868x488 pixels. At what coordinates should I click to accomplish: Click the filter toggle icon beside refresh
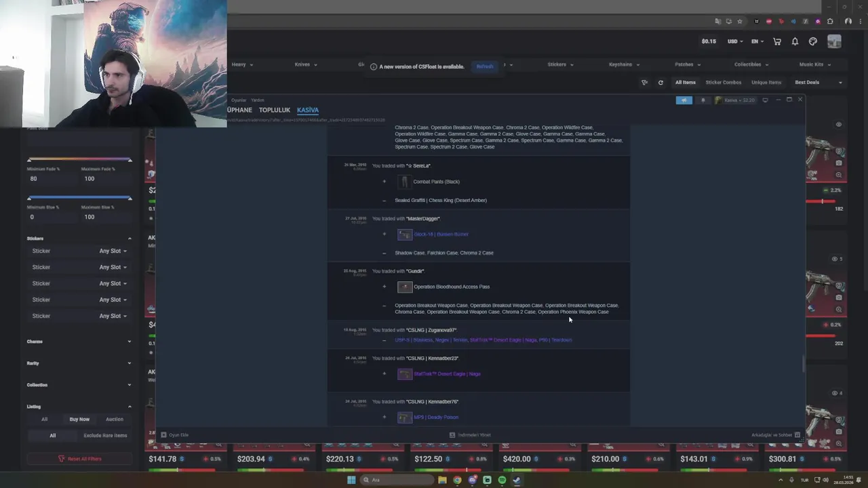644,83
